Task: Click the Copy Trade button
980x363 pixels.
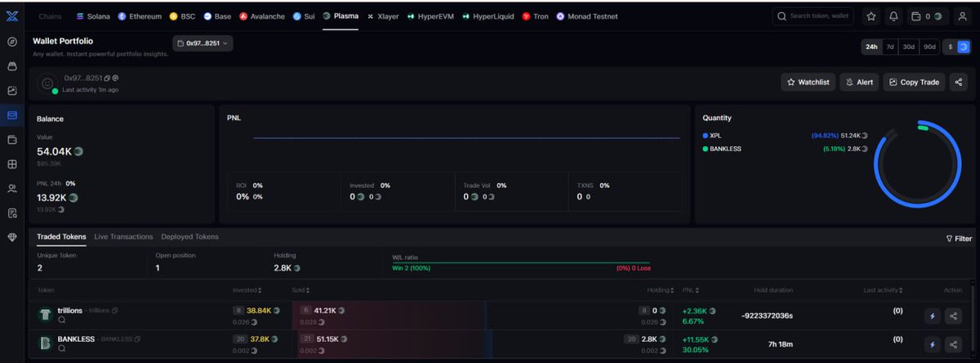Action: point(914,82)
